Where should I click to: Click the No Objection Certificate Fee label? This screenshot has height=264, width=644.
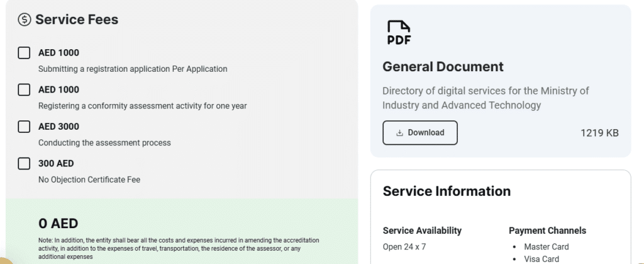pos(89,180)
